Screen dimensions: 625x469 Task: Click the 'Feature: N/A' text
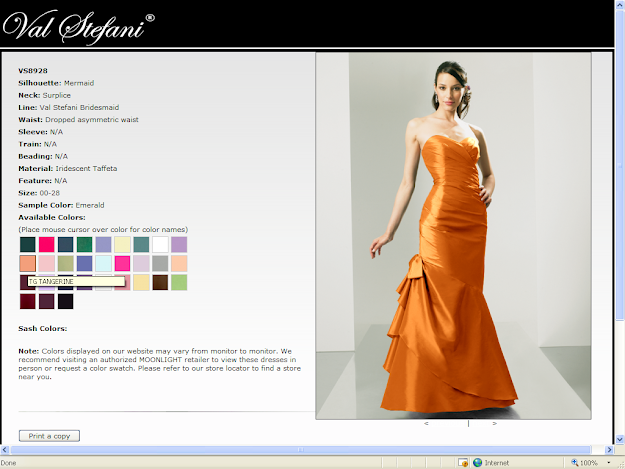[43, 181]
